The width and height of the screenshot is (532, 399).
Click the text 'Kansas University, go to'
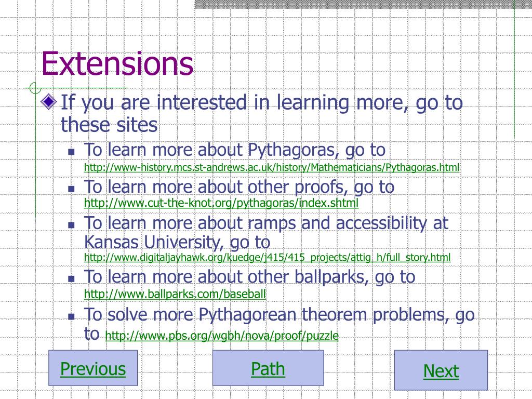click(177, 242)
